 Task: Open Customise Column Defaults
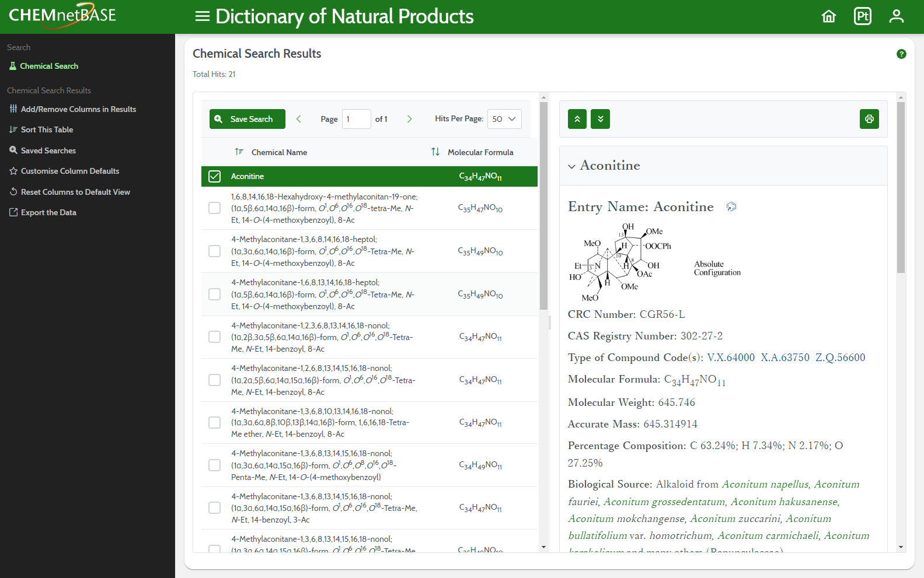[x=64, y=171]
